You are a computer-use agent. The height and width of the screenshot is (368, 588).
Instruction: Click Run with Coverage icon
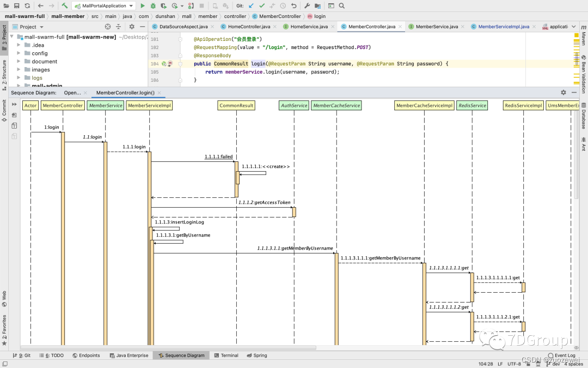click(x=163, y=5)
